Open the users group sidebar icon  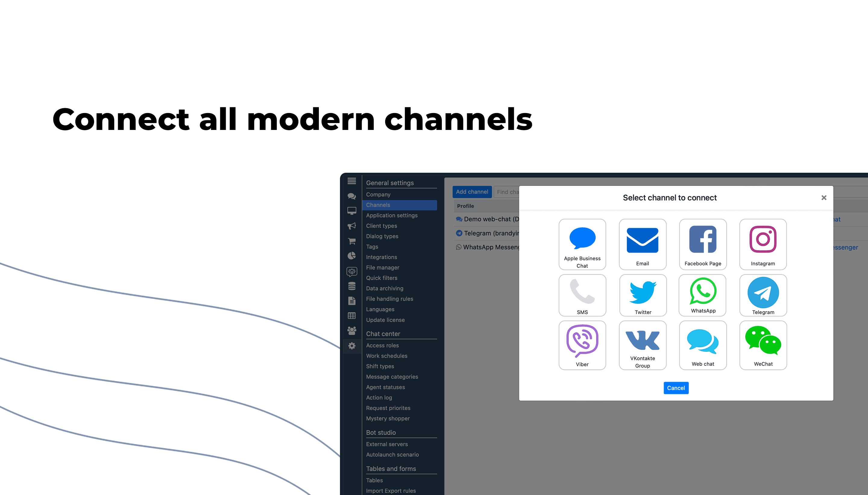coord(352,330)
